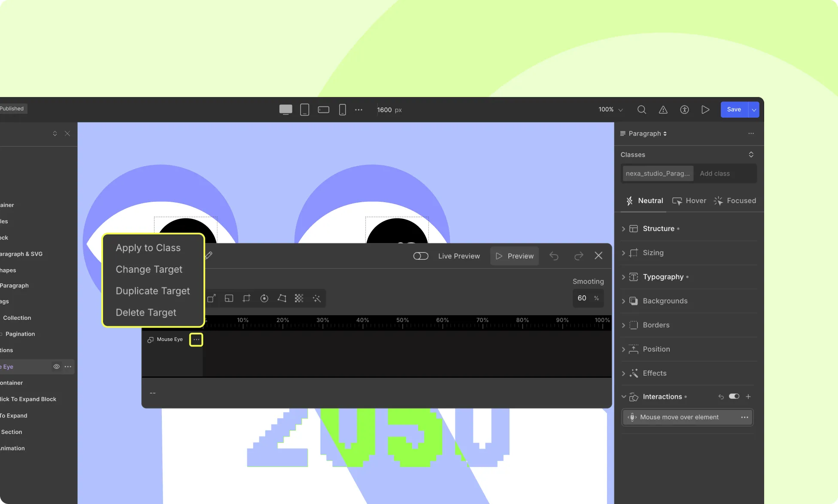Collapse or expand all layers arrows icon

(x=55, y=134)
